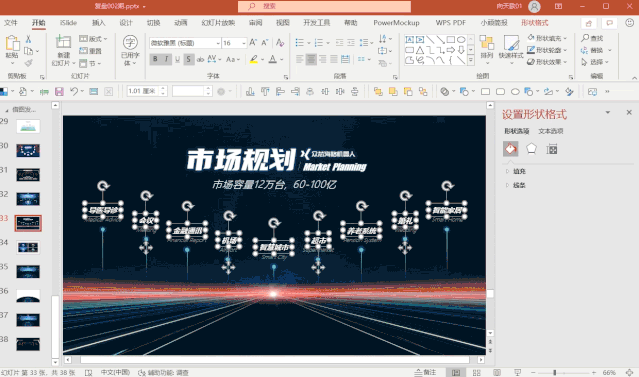Click the 粘贴 paste button

12,51
